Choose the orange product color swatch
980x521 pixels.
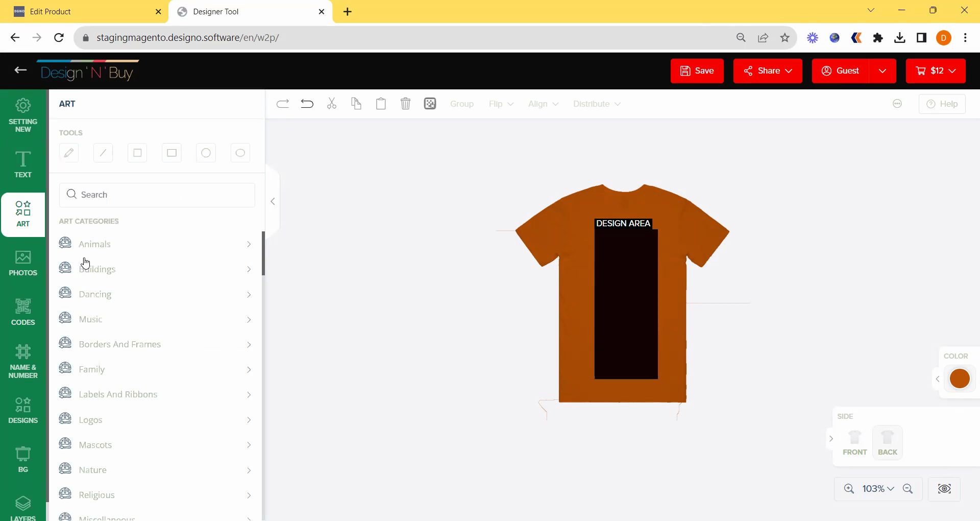(960, 378)
